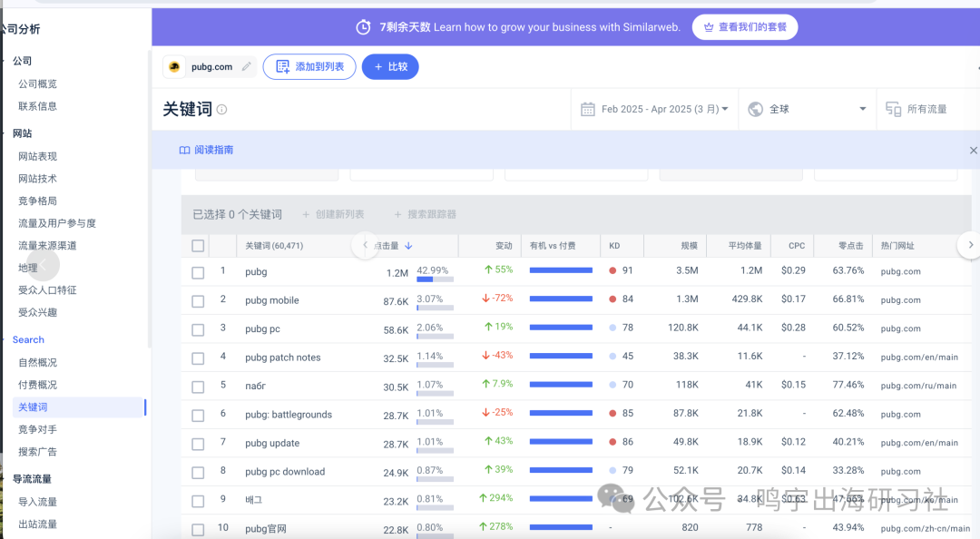Click 查看我们的套餐 plans button
The width and height of the screenshot is (980, 539).
(744, 27)
